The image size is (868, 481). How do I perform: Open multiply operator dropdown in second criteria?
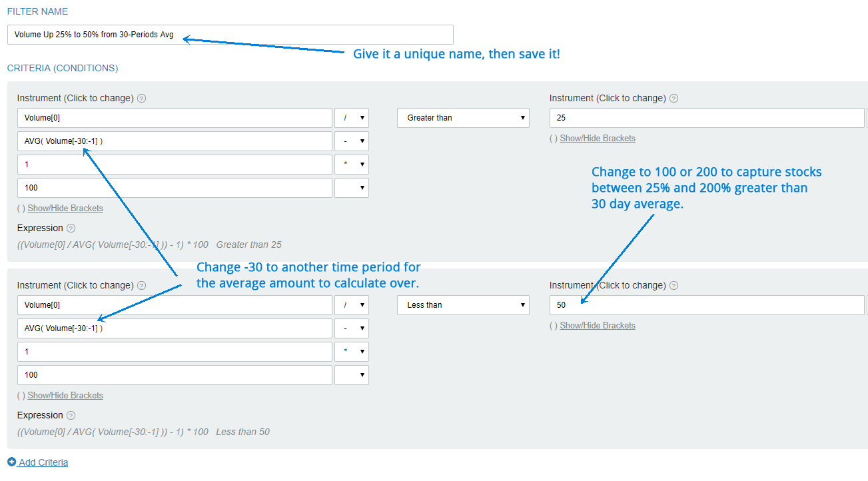click(352, 352)
